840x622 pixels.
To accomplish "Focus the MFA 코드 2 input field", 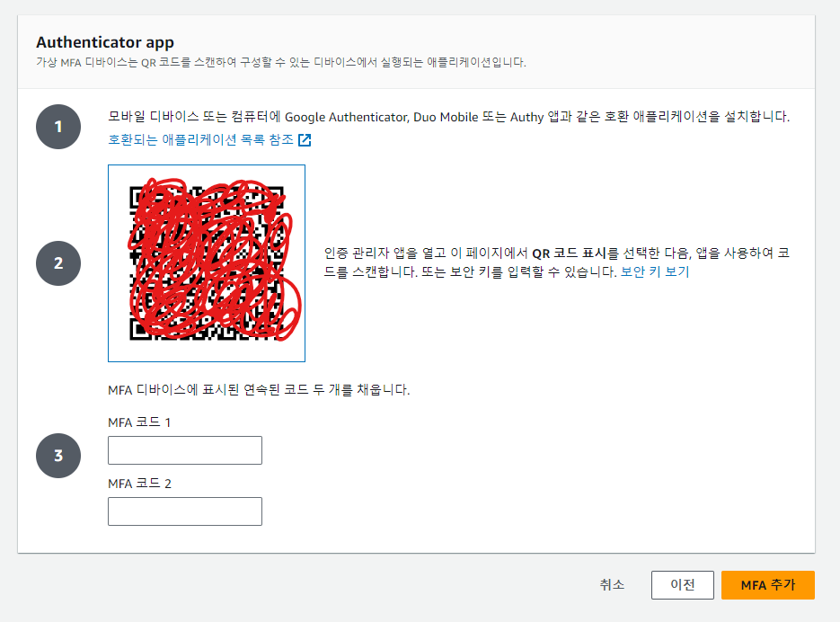I will [x=185, y=511].
